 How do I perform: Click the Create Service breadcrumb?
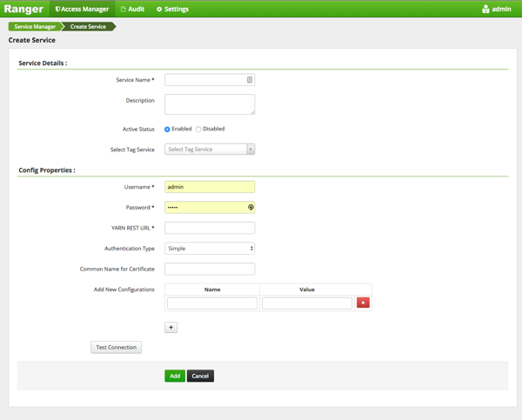(88, 27)
